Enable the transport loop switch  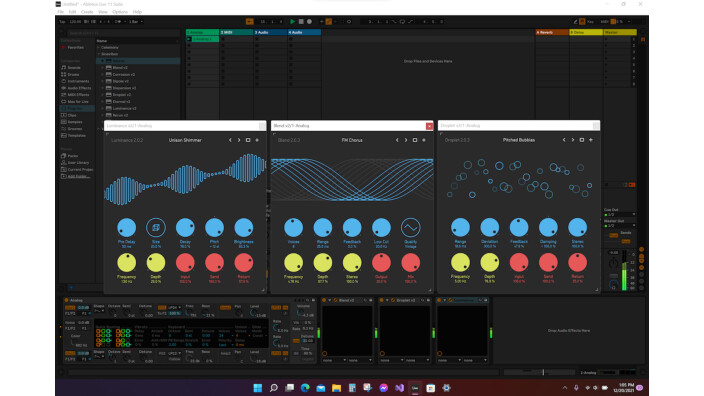[402, 22]
